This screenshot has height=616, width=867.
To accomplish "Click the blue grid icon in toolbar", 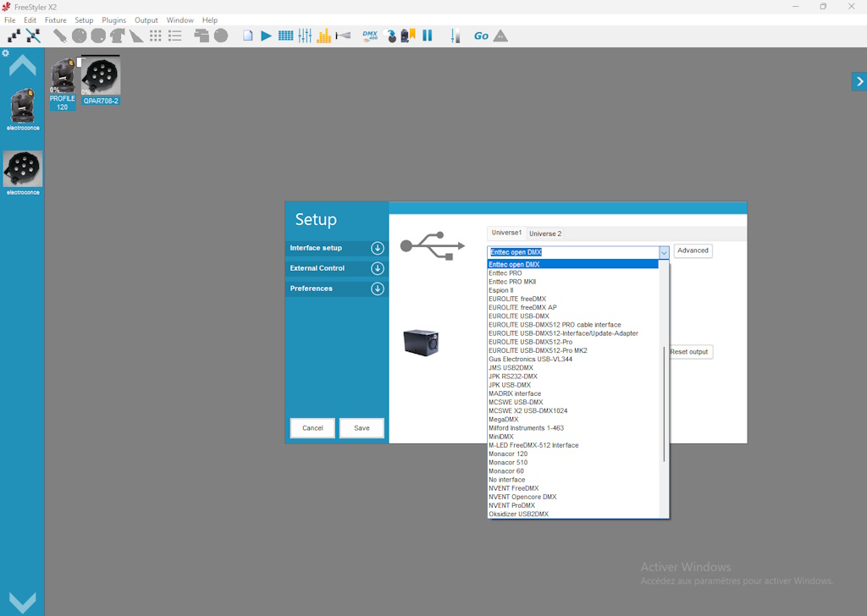I will tap(285, 36).
